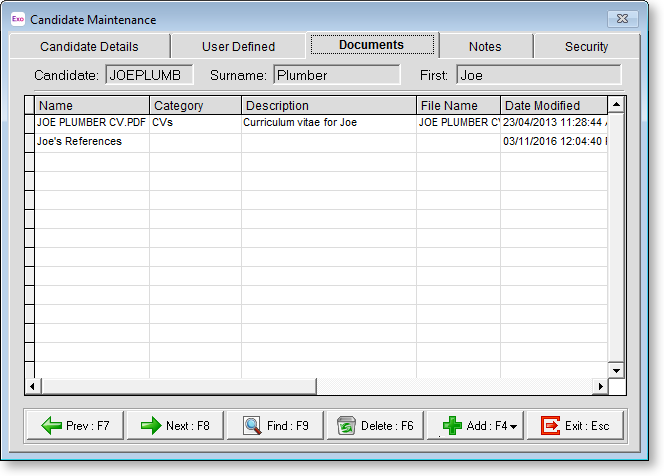The image size is (664, 476).
Task: Click the green Prev arrow icon
Action: 51,426
